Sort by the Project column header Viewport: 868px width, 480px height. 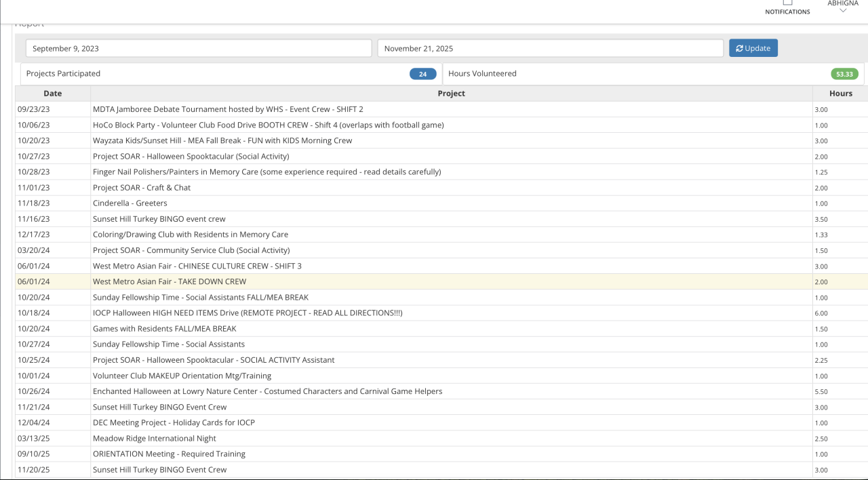(451, 94)
